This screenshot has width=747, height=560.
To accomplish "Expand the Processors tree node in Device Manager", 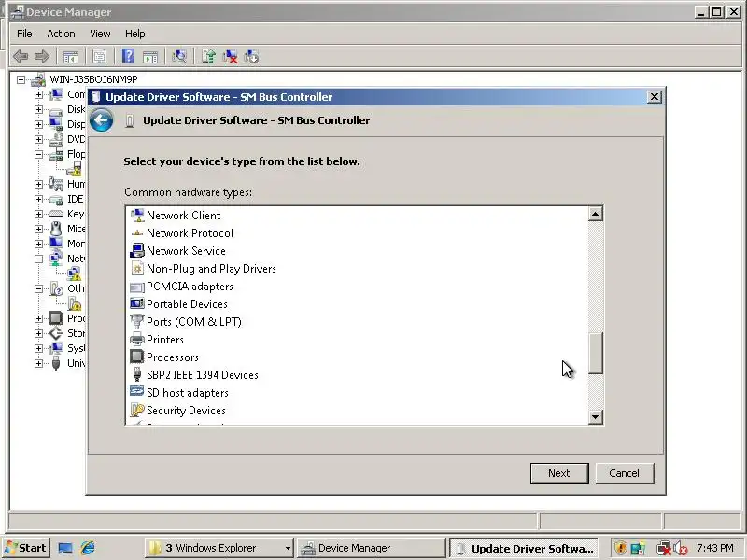I will pos(38,318).
